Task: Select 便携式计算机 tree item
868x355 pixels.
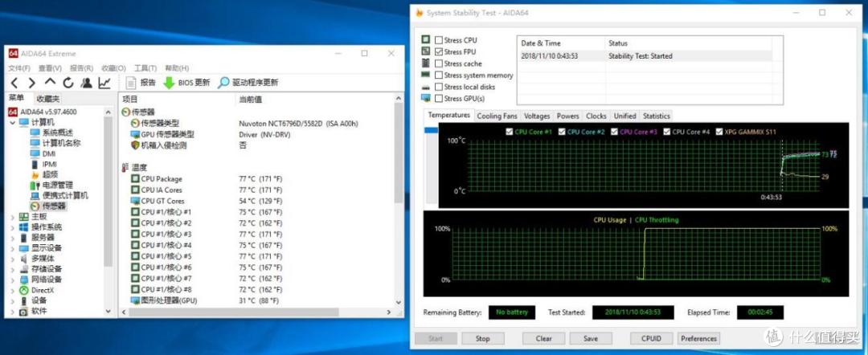Action: point(59,196)
